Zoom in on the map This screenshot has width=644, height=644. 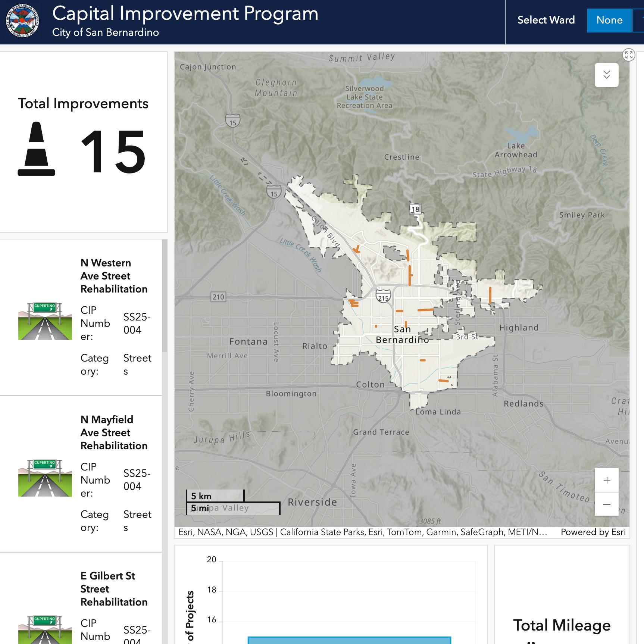click(607, 480)
